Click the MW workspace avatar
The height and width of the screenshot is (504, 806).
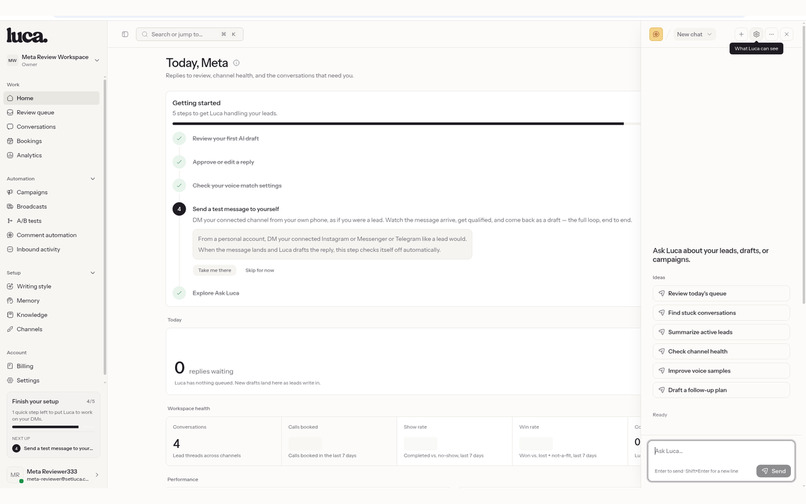[12, 60]
